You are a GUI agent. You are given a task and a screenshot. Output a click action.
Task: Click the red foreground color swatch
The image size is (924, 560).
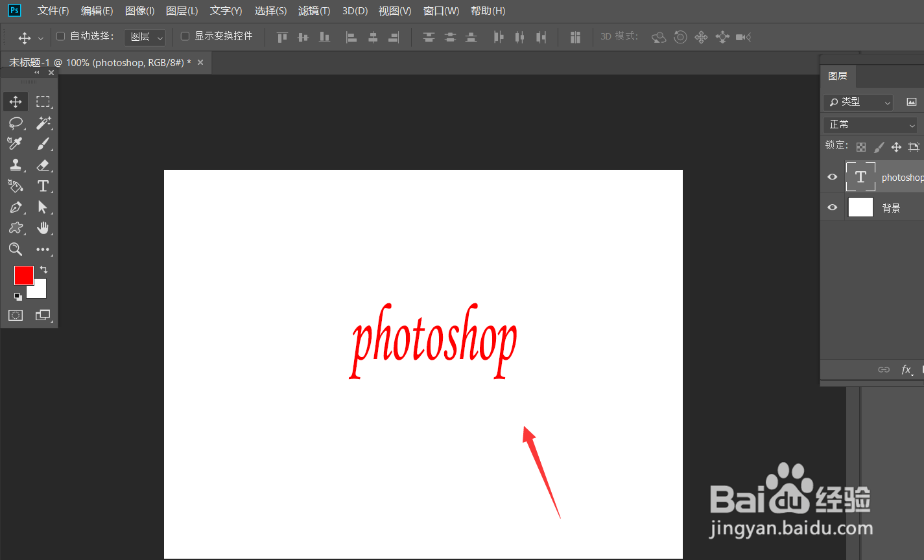[x=23, y=274]
